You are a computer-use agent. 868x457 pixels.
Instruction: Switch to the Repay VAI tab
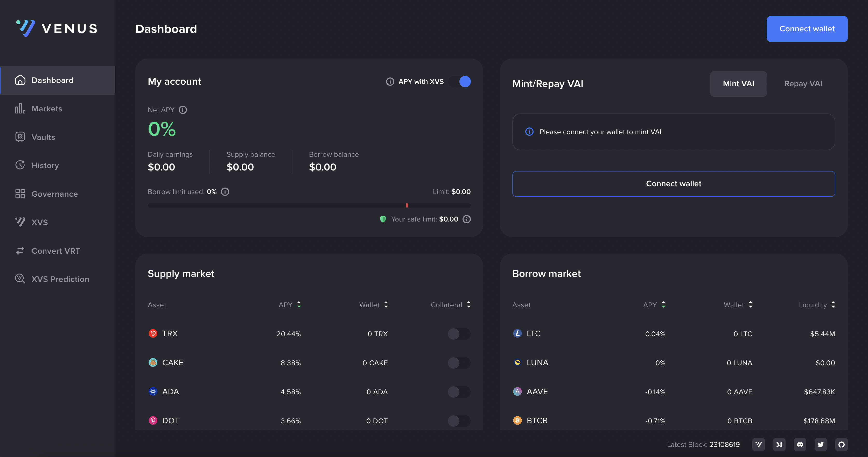pyautogui.click(x=803, y=84)
